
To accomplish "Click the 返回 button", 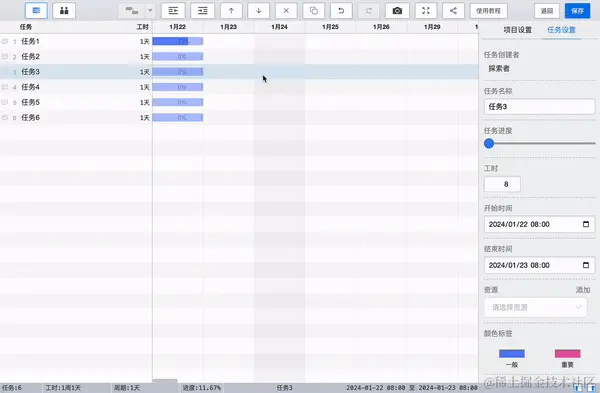I will (547, 11).
